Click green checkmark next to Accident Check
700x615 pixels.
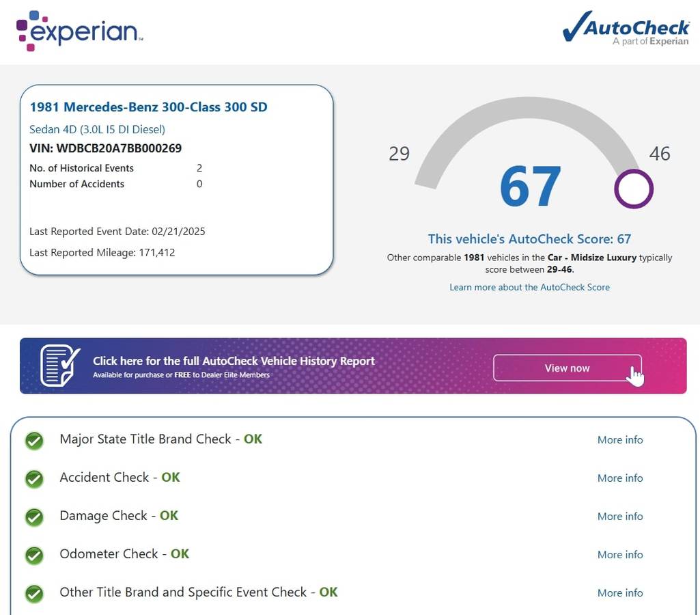pos(34,479)
